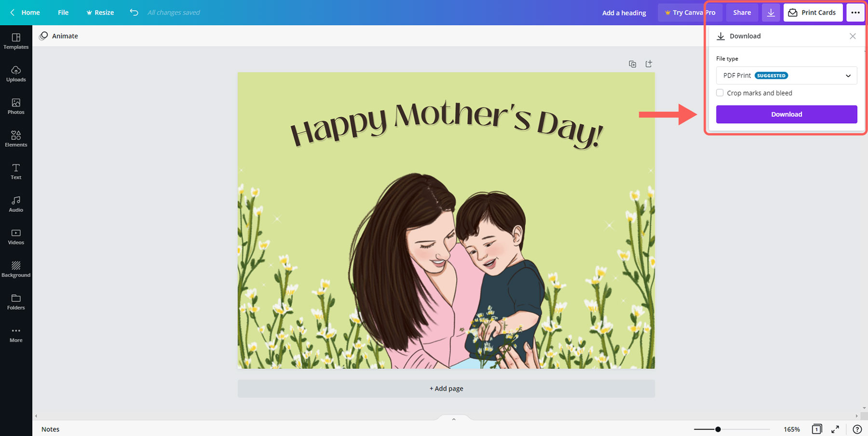Open the File menu

(63, 13)
